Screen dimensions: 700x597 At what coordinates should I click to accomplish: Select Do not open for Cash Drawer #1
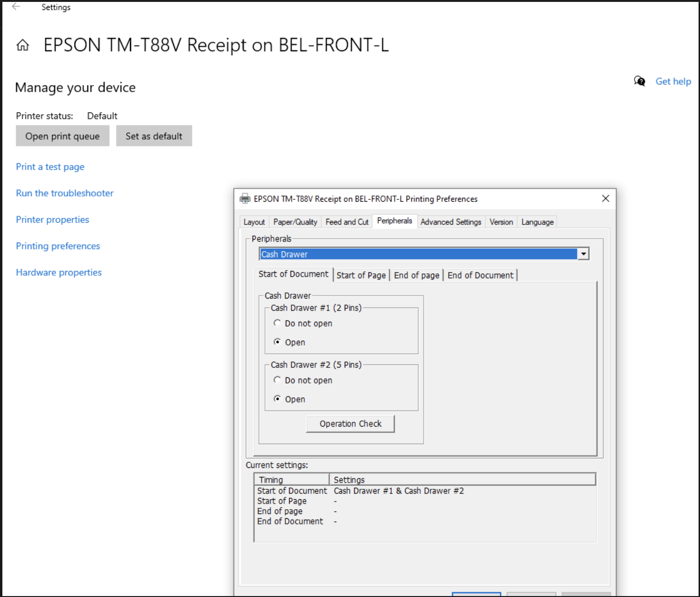(x=277, y=323)
